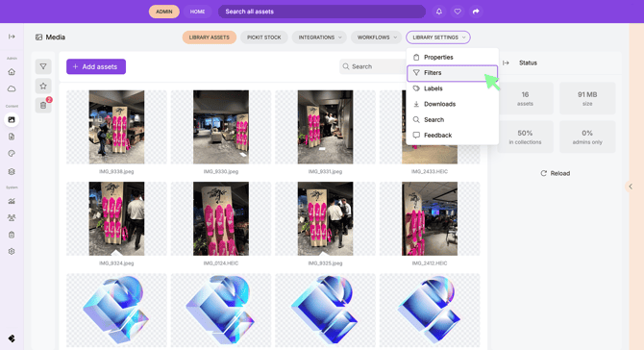
Task: Click the Status panel title
Action: click(528, 62)
